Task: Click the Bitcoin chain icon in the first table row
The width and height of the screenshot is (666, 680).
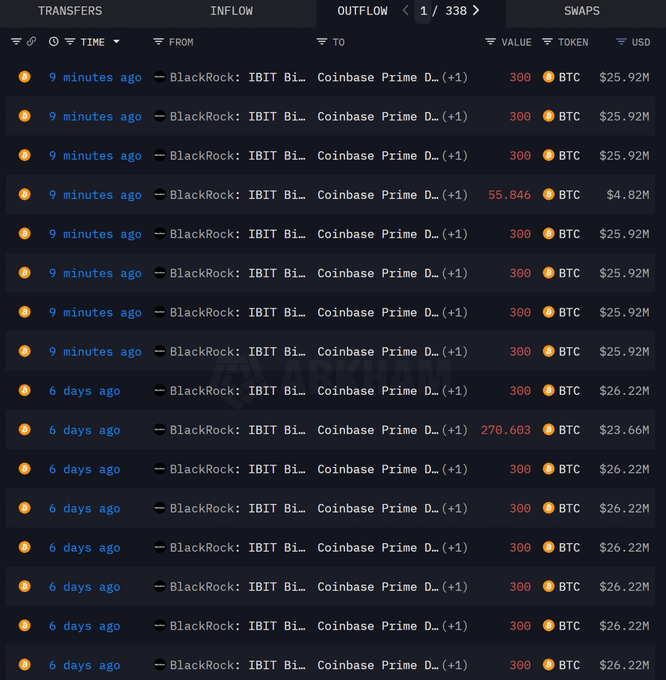Action: point(25,77)
